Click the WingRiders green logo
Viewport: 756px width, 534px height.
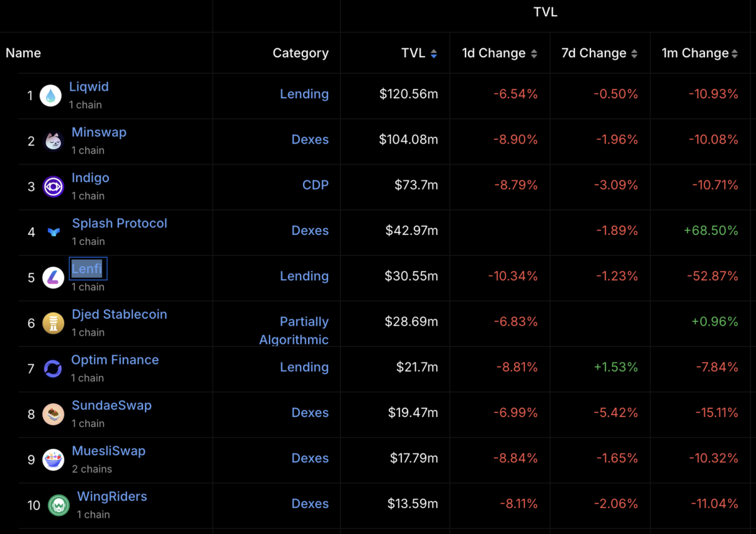(x=59, y=505)
